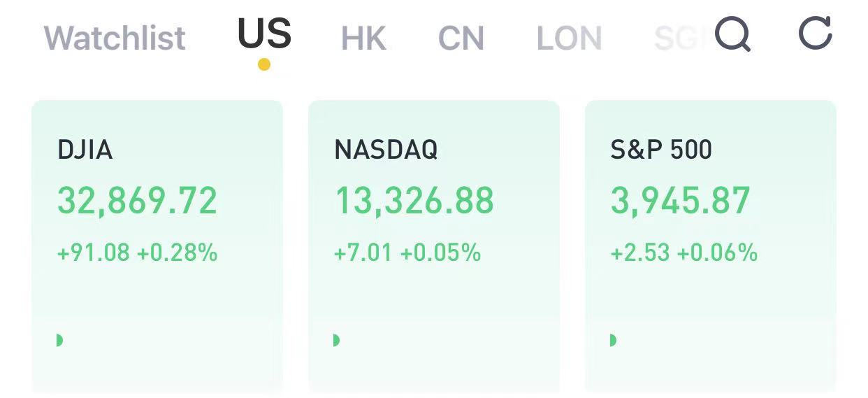
Task: Click the NASDAQ value 13,326.88
Action: 414,201
